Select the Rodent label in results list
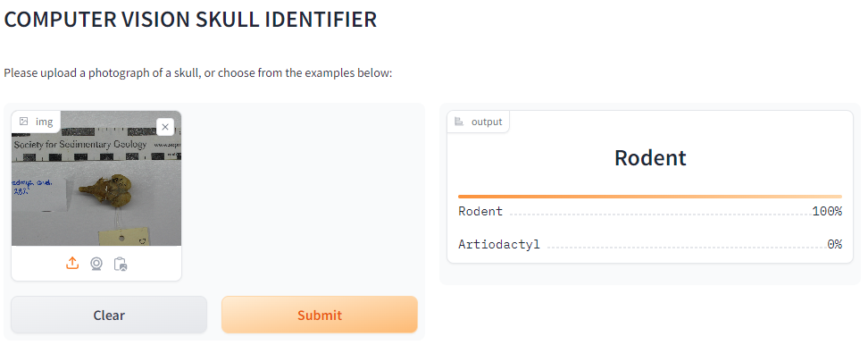 coord(480,211)
